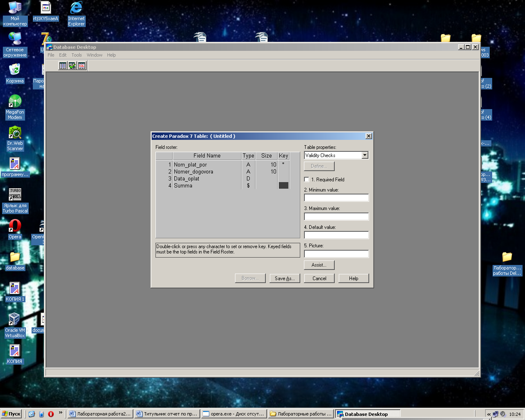Open the Сетевое окружение desktop icon
The width and height of the screenshot is (525, 420).
16,44
